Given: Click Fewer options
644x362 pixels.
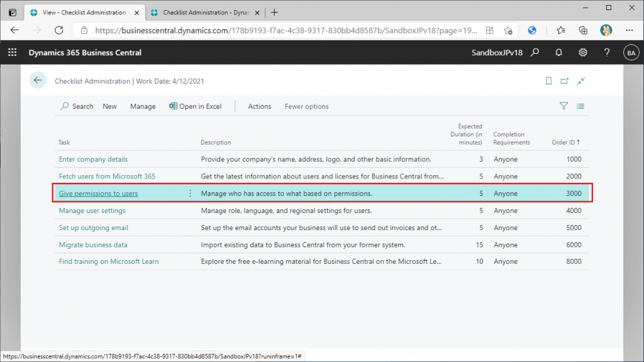Looking at the screenshot, I should (x=307, y=106).
